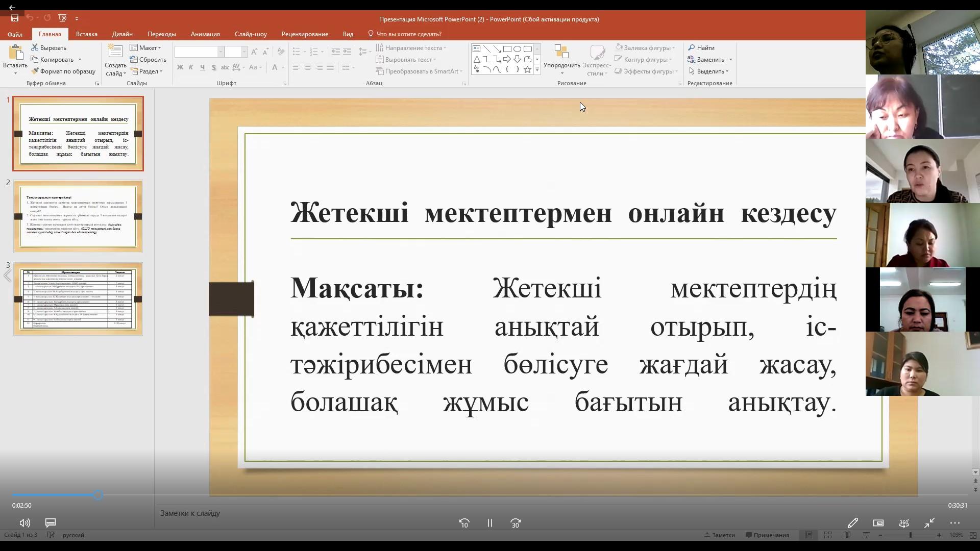Open the font color dropdown arrow
Image resolution: width=980 pixels, height=551 pixels.
pyautogui.click(x=283, y=67)
